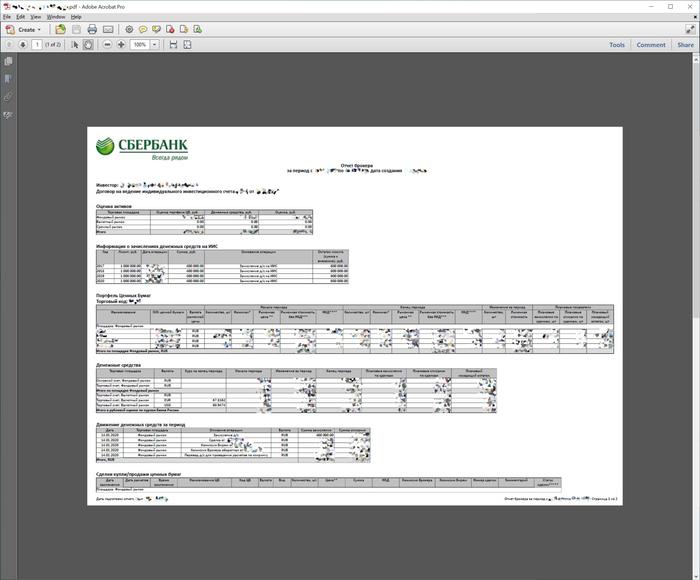The height and width of the screenshot is (580, 700).
Task: Click the delete page icon with red mark
Action: (x=170, y=29)
